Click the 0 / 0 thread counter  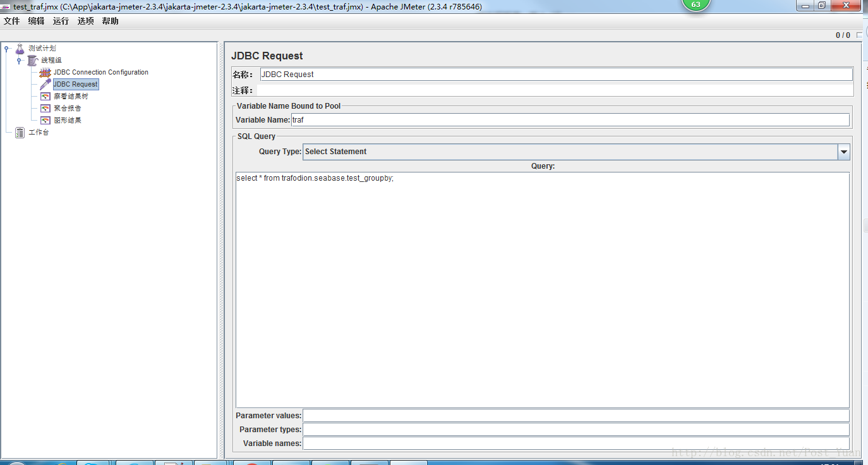coord(843,35)
